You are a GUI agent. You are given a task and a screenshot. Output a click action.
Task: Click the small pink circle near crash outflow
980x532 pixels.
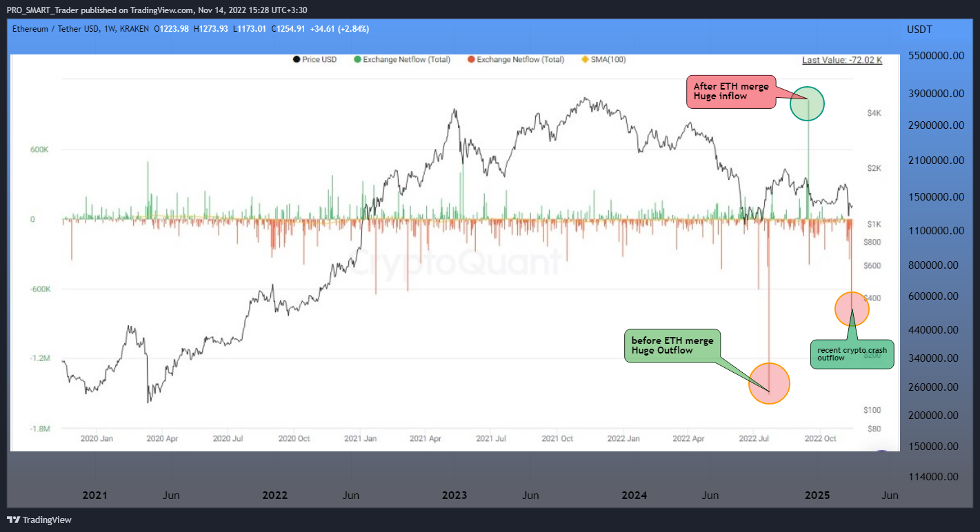852,309
